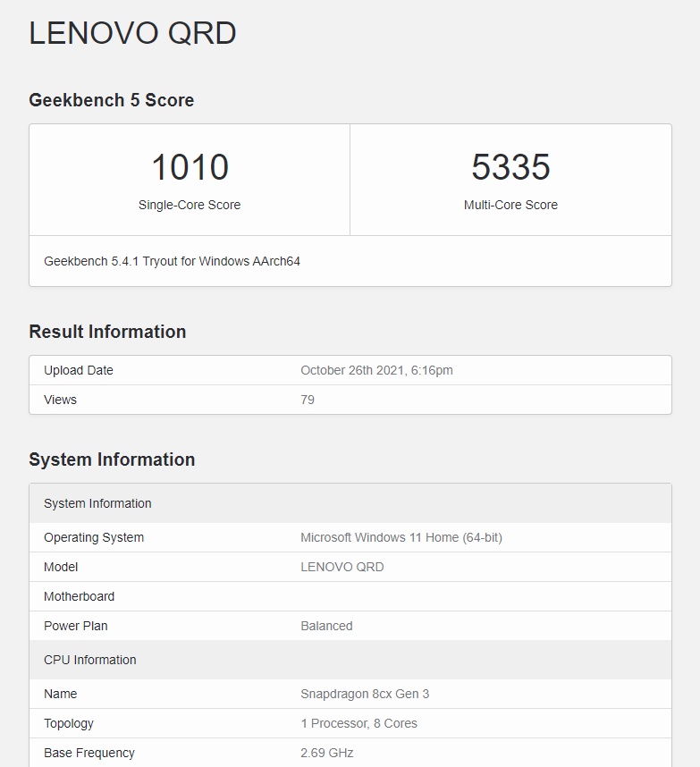Click the LENOVO QRD model value in table
Viewport: 700px width, 767px height.
pyautogui.click(x=342, y=567)
